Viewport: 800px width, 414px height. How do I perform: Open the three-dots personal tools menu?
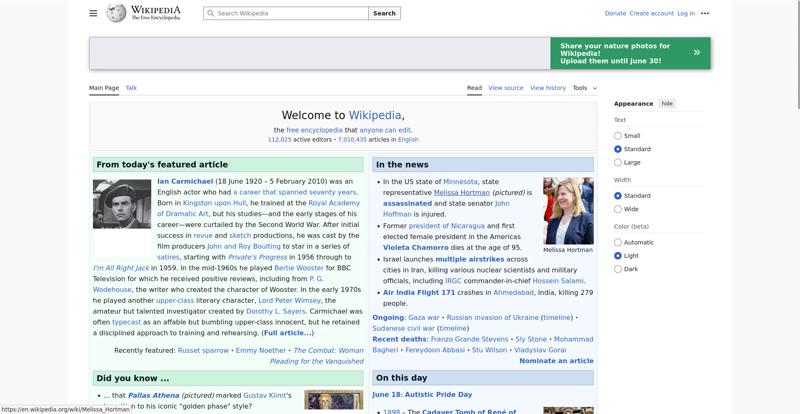pos(705,13)
